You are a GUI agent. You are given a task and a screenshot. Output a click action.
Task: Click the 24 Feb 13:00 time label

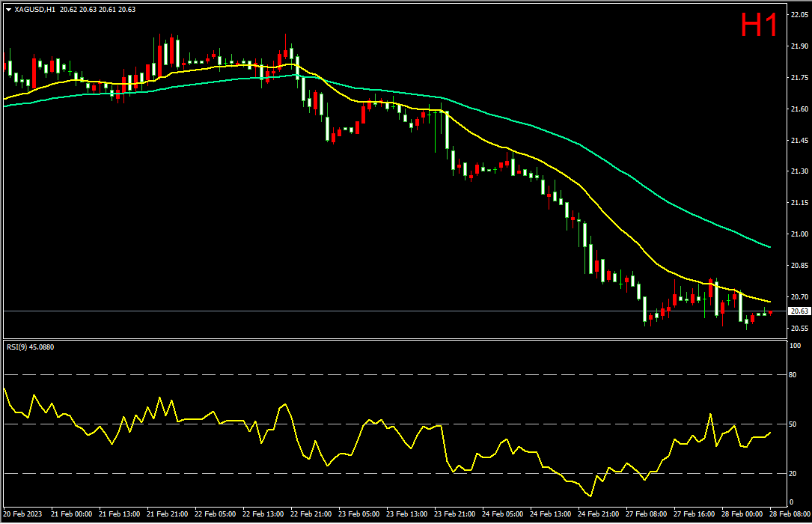(551, 514)
